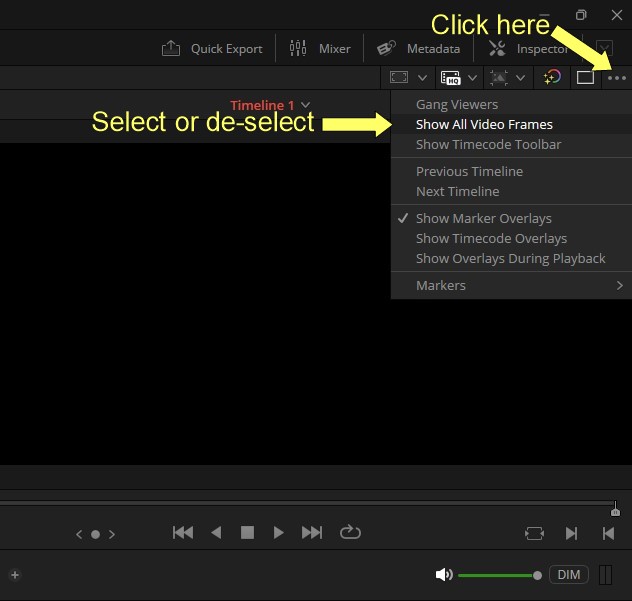Click the plus icon at bottom left
This screenshot has width=632, height=601.
[x=15, y=575]
